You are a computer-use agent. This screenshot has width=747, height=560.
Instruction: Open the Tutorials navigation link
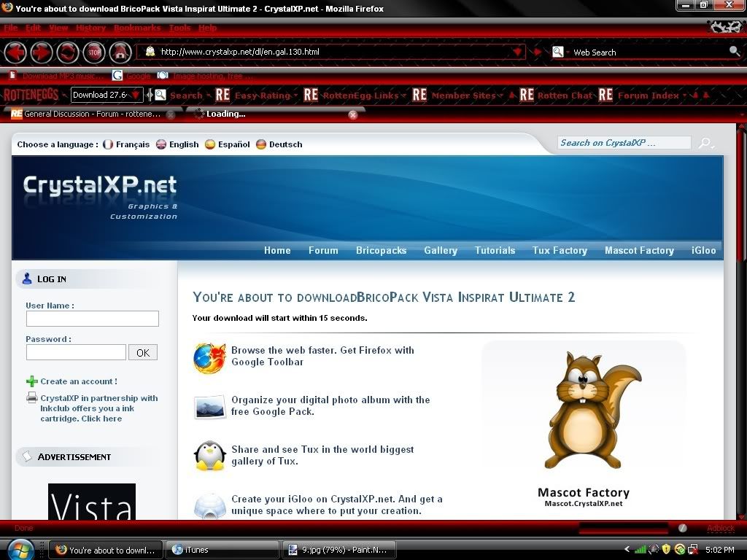(x=495, y=251)
